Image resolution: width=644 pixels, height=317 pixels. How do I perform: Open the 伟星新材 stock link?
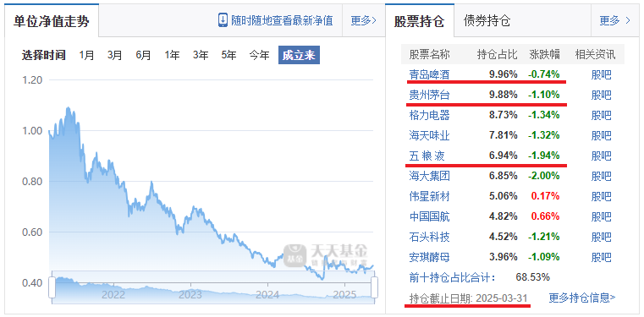pyautogui.click(x=429, y=196)
